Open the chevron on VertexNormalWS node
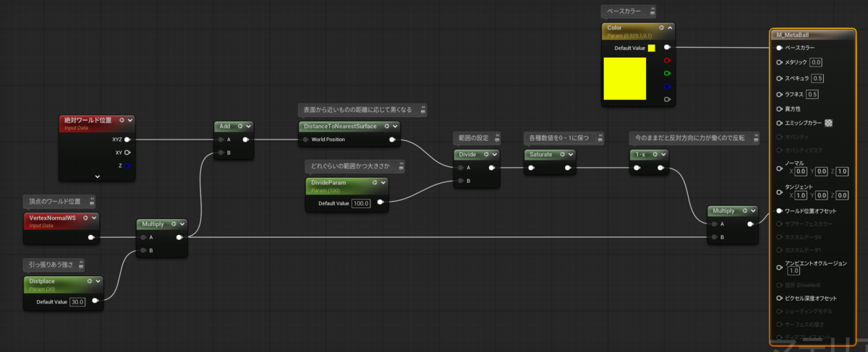The width and height of the screenshot is (868, 352). 94,218
